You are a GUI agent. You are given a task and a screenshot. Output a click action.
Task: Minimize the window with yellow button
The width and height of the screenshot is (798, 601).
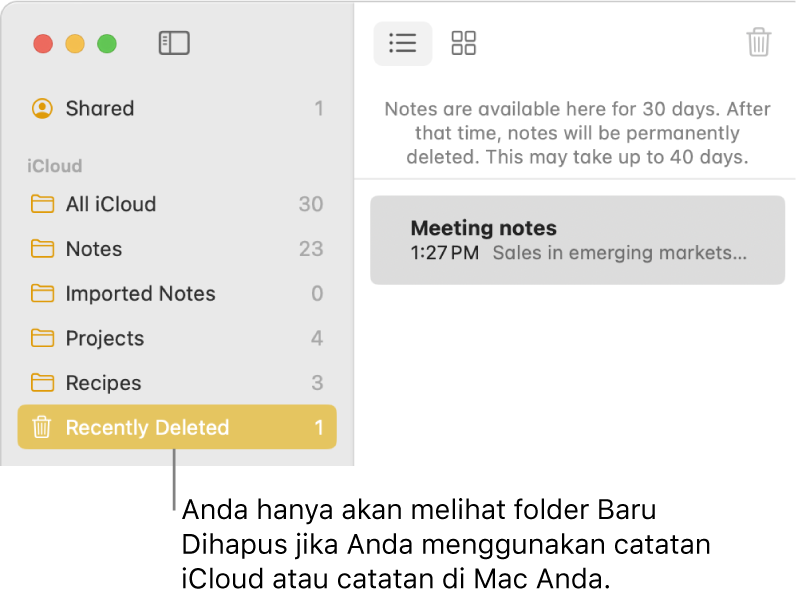[75, 43]
